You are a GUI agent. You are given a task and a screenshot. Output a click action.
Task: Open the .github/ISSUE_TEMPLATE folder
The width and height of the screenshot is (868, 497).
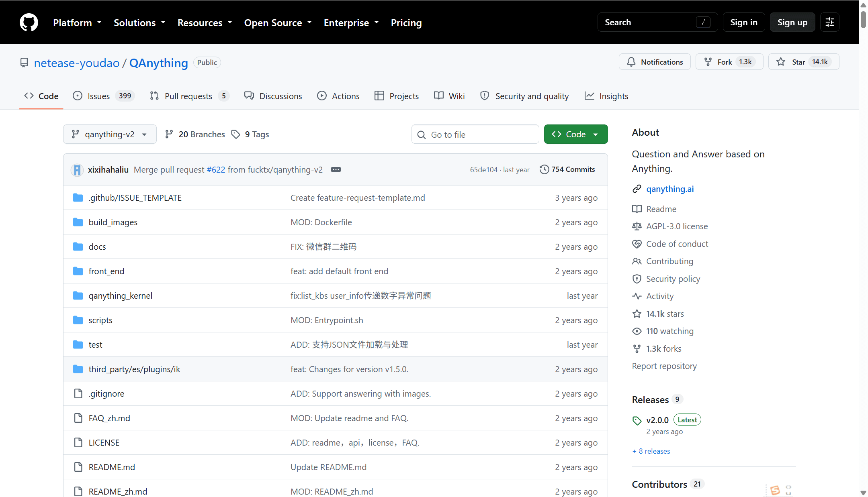[x=135, y=198]
